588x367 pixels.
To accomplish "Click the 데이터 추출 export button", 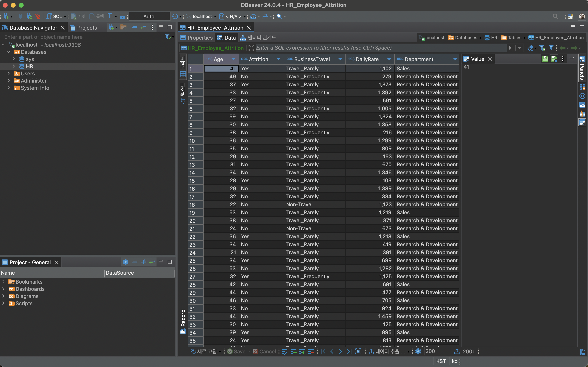I will pos(387,351).
